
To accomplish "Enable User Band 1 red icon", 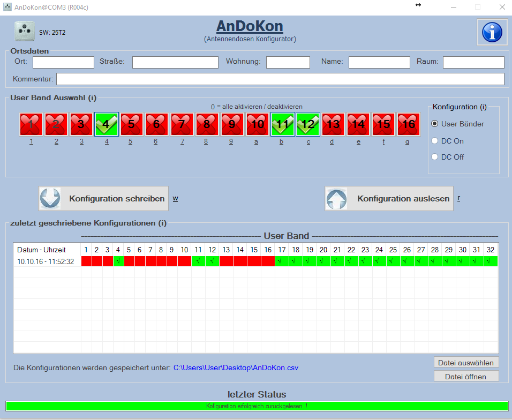I will pos(31,124).
